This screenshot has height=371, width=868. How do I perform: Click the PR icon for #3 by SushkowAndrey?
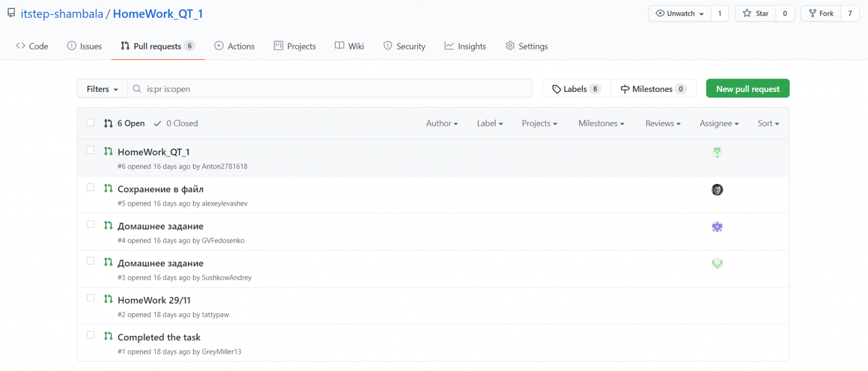[x=108, y=262]
